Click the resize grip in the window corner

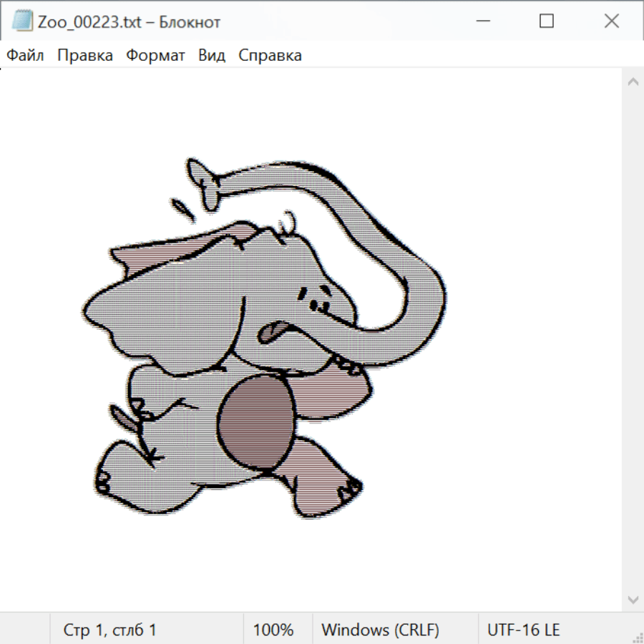coord(637,637)
